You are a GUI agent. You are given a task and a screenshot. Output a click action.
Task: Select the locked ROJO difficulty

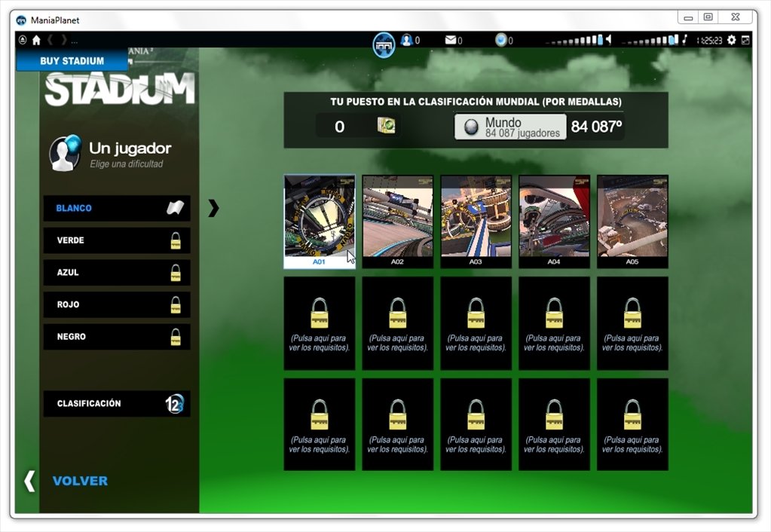click(117, 304)
